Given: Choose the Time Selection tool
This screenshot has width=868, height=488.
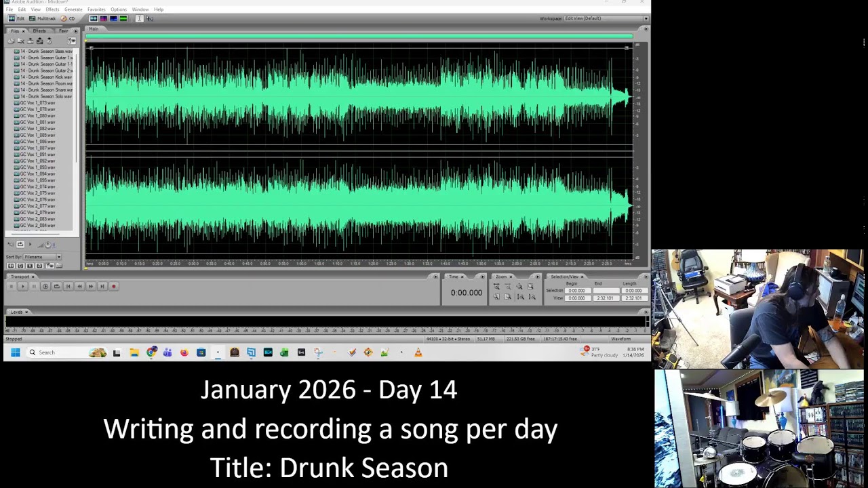Looking at the screenshot, I should click(x=139, y=18).
